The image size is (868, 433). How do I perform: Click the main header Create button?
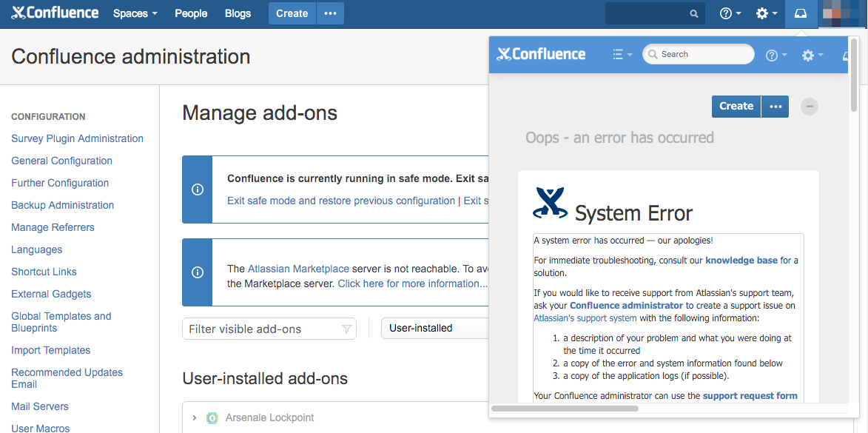(x=292, y=13)
